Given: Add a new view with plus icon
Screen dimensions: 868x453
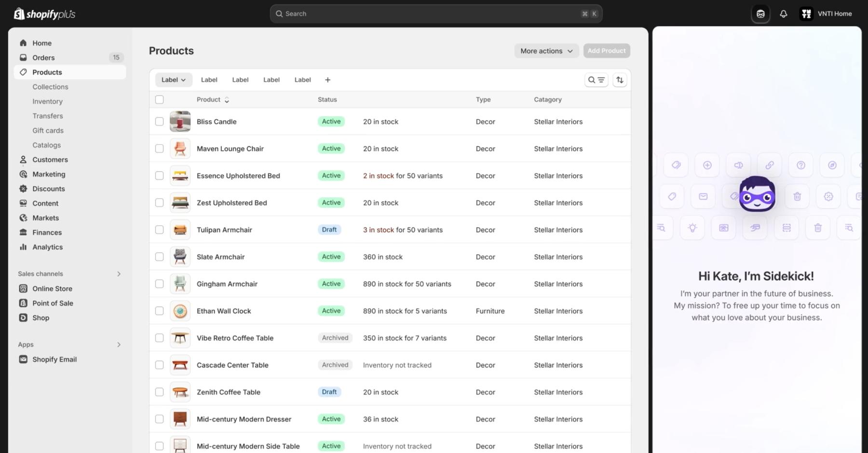Looking at the screenshot, I should (x=327, y=80).
